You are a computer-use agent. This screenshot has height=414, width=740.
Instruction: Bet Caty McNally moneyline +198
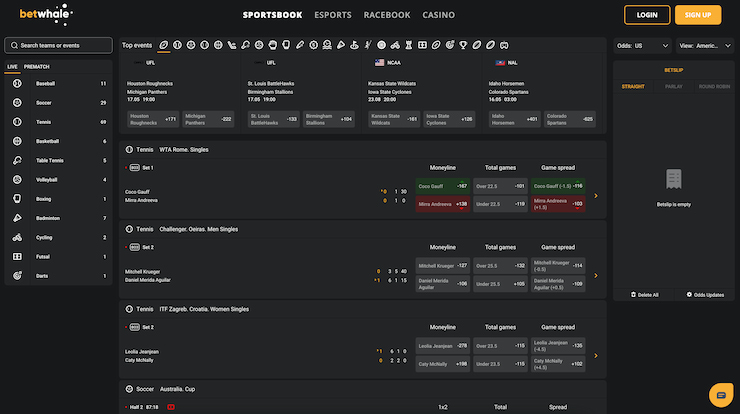(443, 364)
